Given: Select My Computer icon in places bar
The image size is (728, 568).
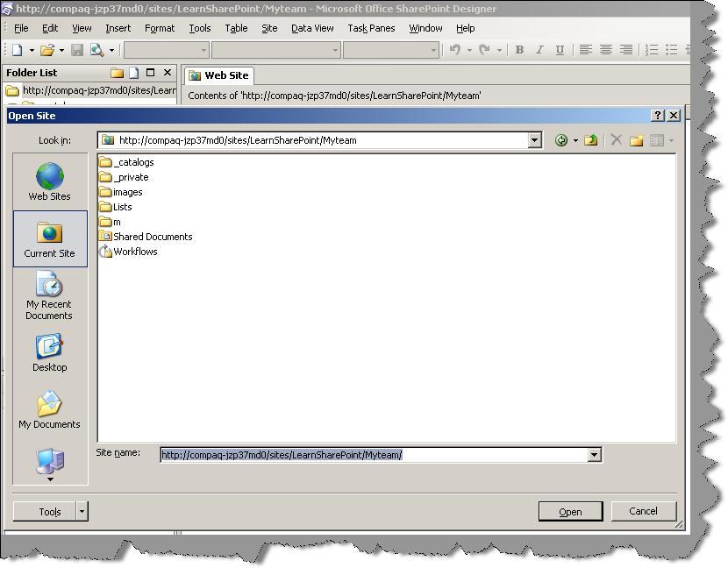Looking at the screenshot, I should pos(50,461).
